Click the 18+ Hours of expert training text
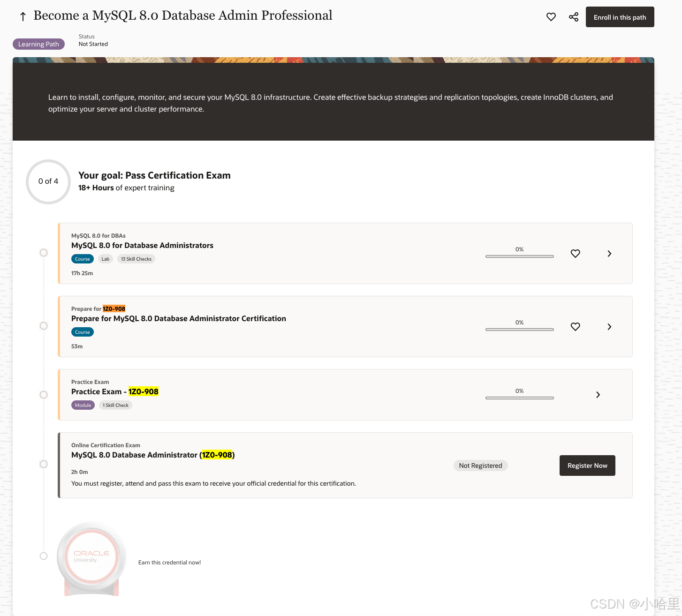 click(126, 188)
